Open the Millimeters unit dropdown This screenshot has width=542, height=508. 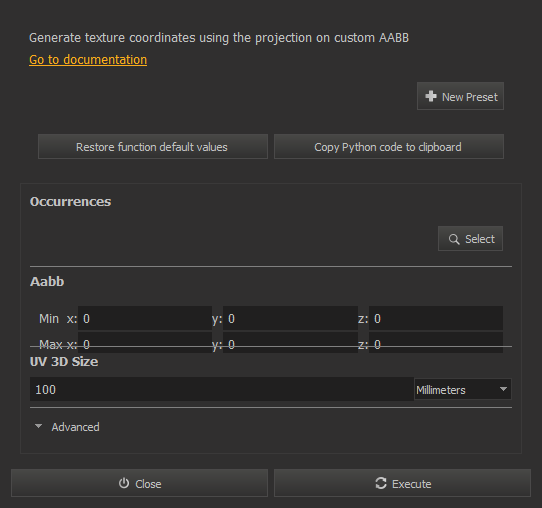463,389
